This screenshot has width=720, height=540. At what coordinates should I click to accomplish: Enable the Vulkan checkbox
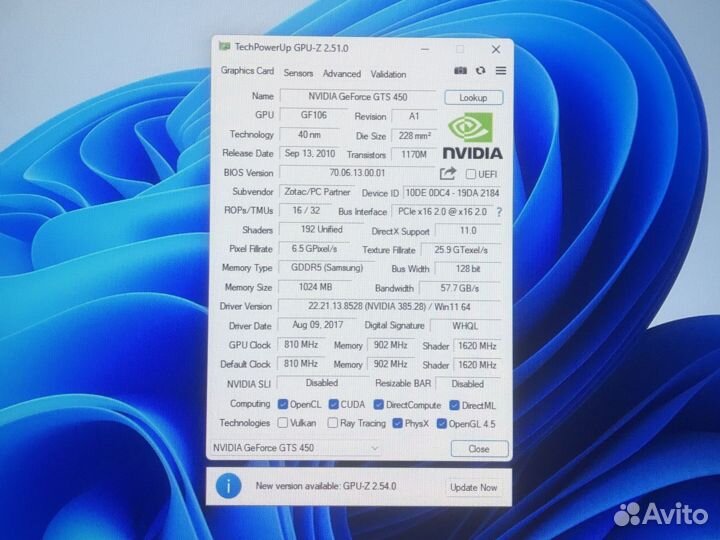coord(283,422)
